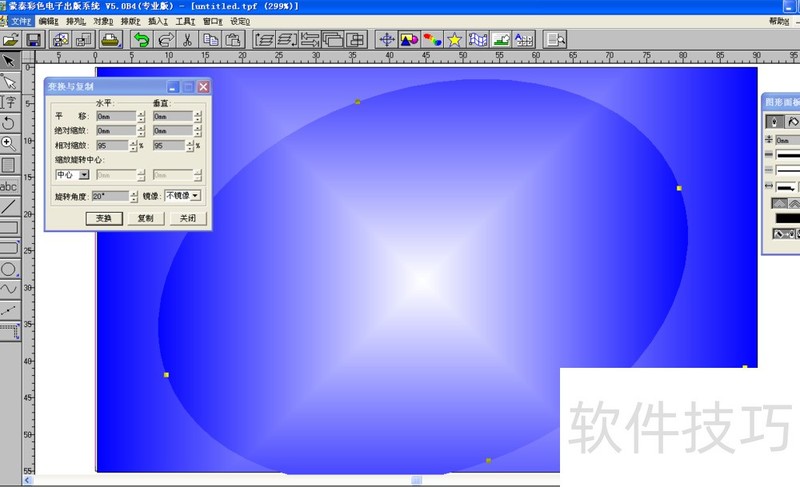The height and width of the screenshot is (487, 800).
Task: Open the 工具 menu
Action: coord(185,21)
